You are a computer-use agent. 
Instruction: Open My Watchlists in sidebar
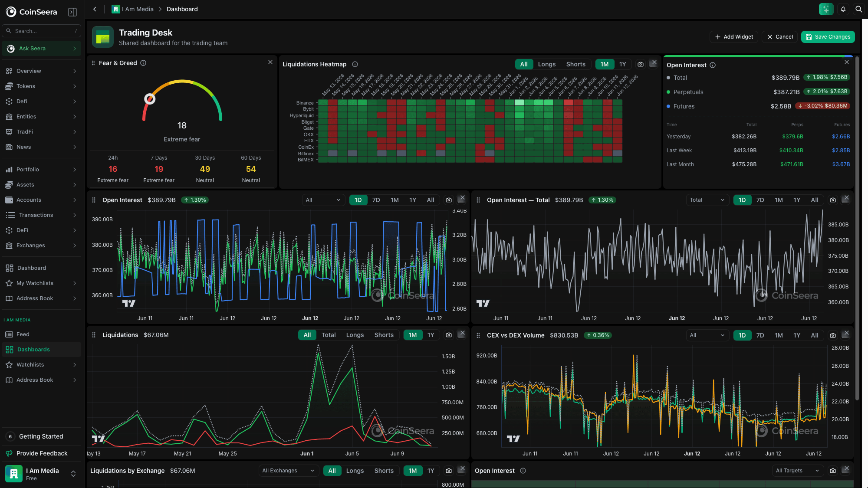[x=41, y=283]
